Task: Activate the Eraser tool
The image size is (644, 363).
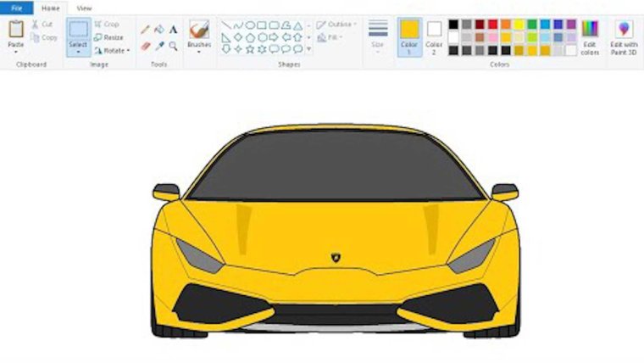Action: pyautogui.click(x=145, y=46)
